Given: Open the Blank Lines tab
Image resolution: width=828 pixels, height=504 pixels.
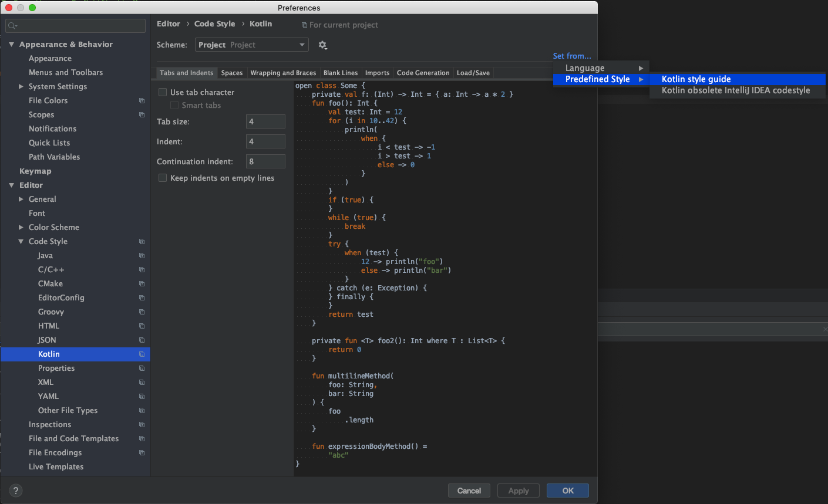Looking at the screenshot, I should pyautogui.click(x=341, y=73).
